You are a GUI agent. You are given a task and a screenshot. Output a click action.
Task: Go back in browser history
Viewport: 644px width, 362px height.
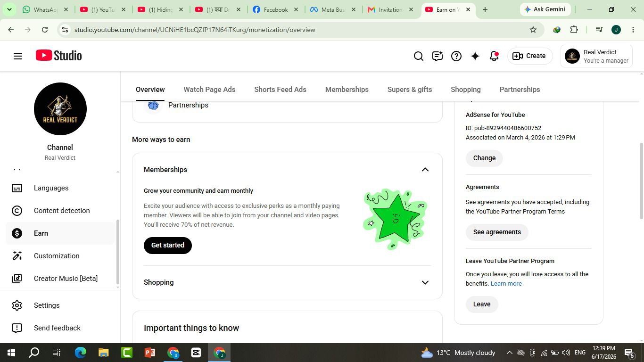[11, 30]
